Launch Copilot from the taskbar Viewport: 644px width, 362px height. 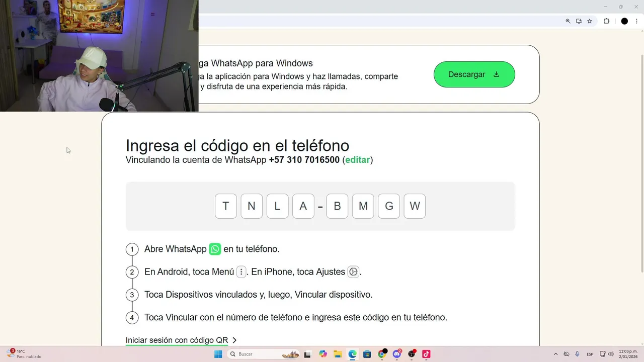click(x=323, y=354)
